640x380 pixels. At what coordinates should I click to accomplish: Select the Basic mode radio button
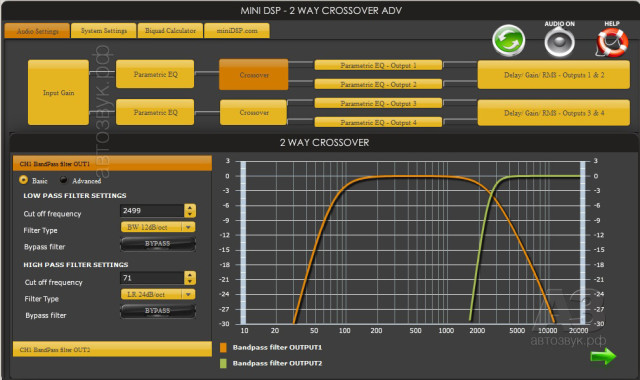click(x=23, y=180)
